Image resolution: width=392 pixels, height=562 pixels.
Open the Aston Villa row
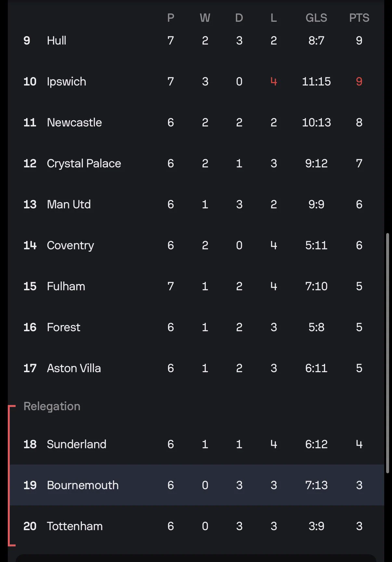click(196, 368)
